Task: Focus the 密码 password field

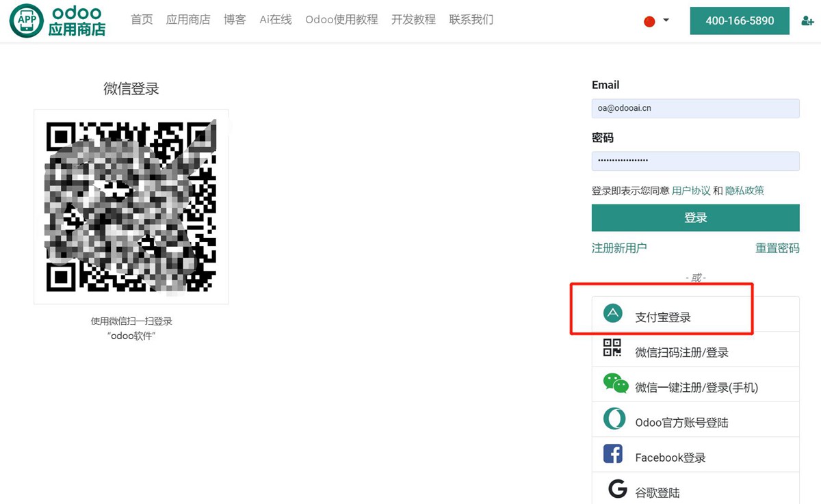Action: [695, 161]
